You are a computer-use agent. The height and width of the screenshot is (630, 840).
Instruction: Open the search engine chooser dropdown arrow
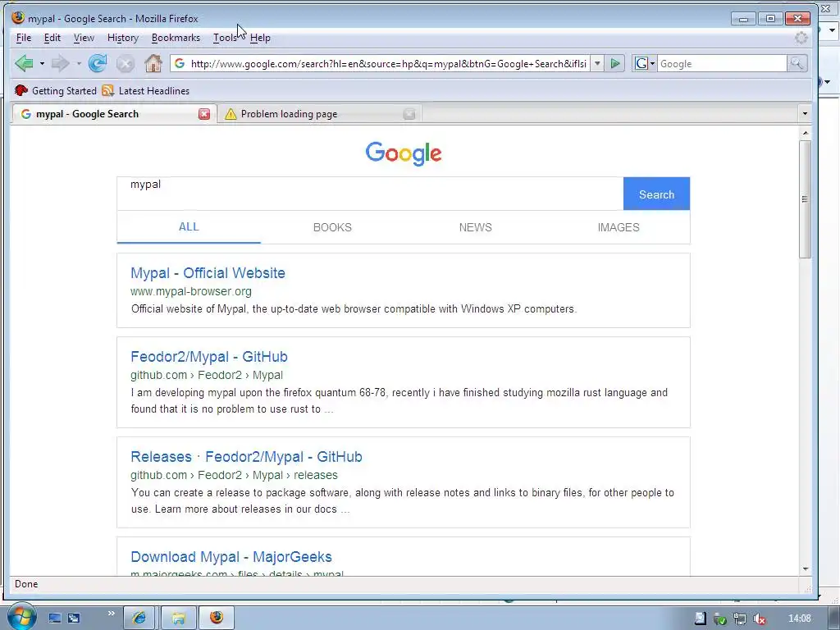[x=652, y=64]
